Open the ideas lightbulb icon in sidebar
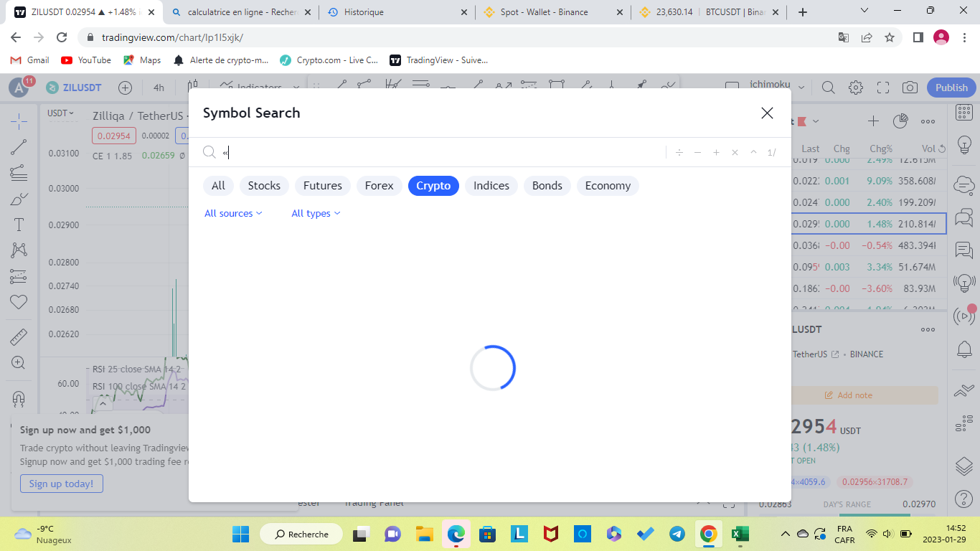 coord(964,144)
